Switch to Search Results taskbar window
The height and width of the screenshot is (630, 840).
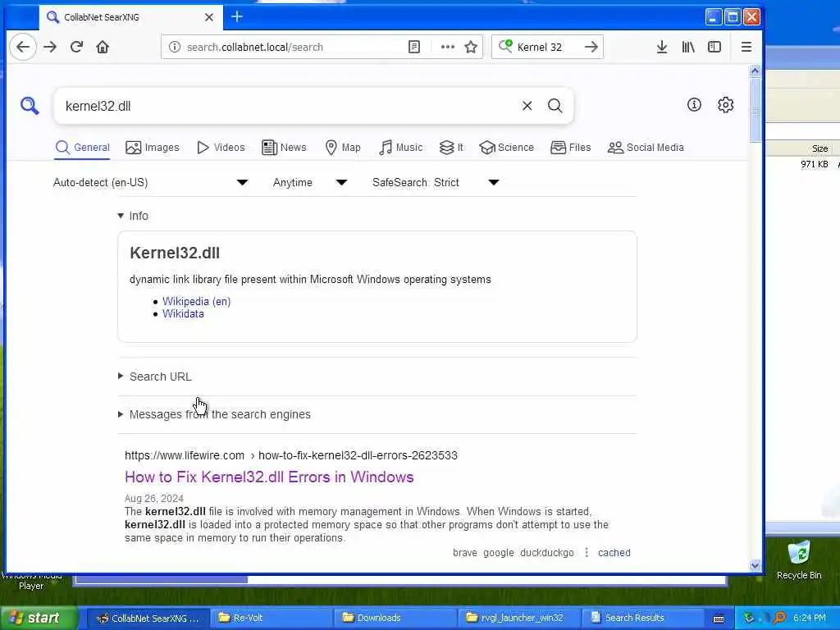(x=642, y=618)
